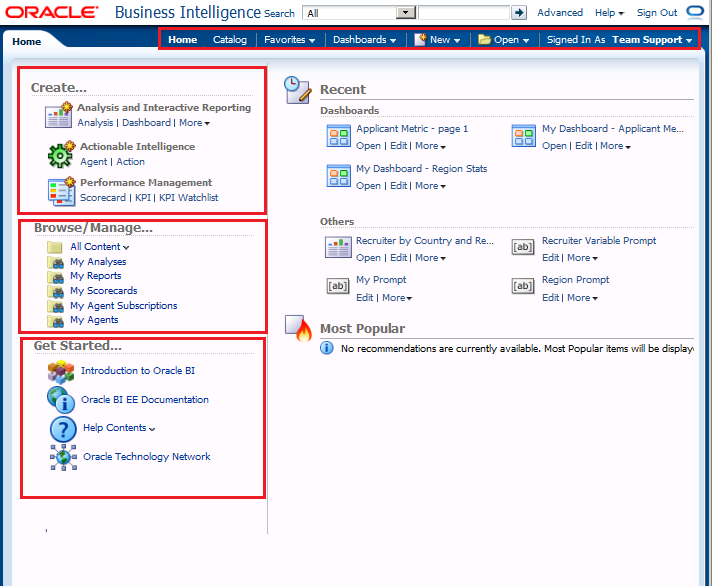Open the search scope All dropdown

[405, 13]
